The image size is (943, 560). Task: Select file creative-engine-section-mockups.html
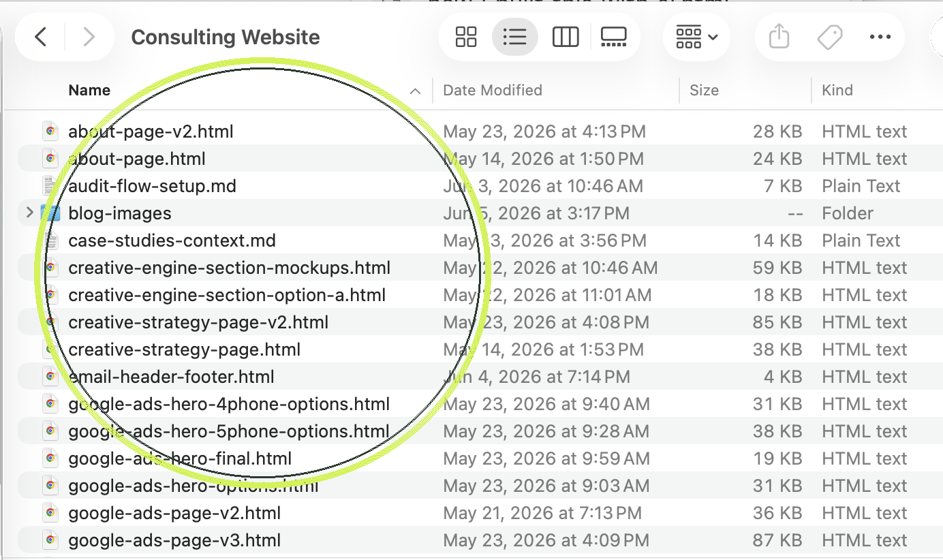coord(230,268)
